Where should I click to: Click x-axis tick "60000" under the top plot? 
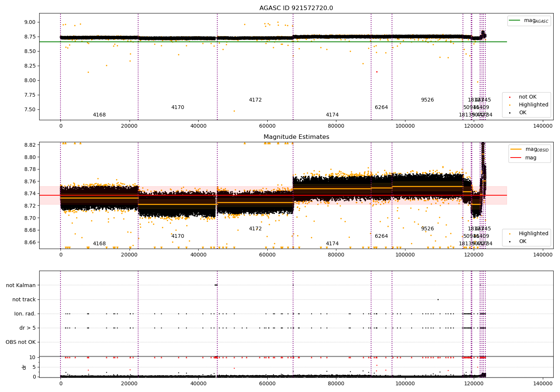(x=267, y=126)
